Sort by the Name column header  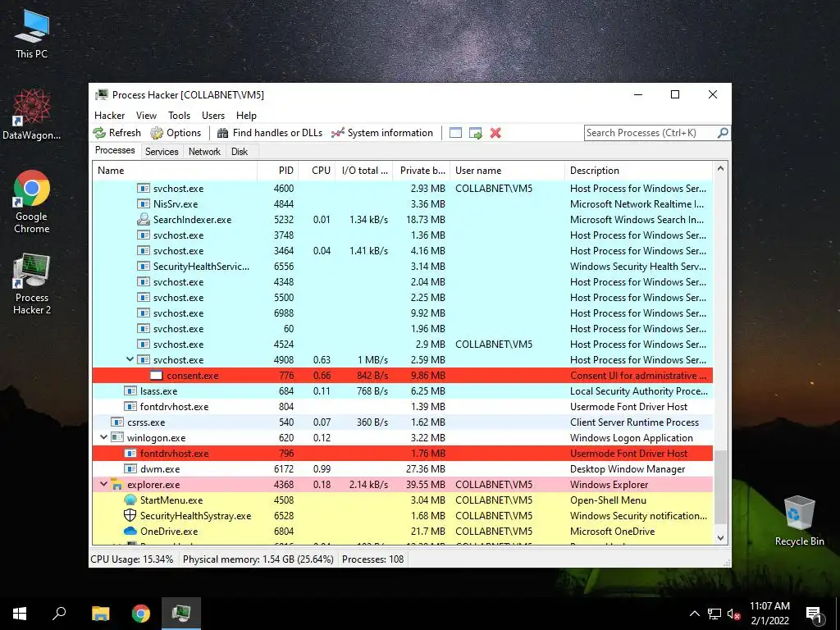coord(175,171)
